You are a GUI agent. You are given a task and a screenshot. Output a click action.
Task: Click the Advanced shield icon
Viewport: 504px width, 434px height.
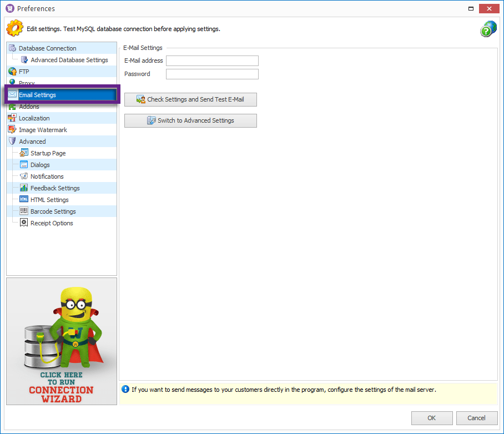point(12,141)
